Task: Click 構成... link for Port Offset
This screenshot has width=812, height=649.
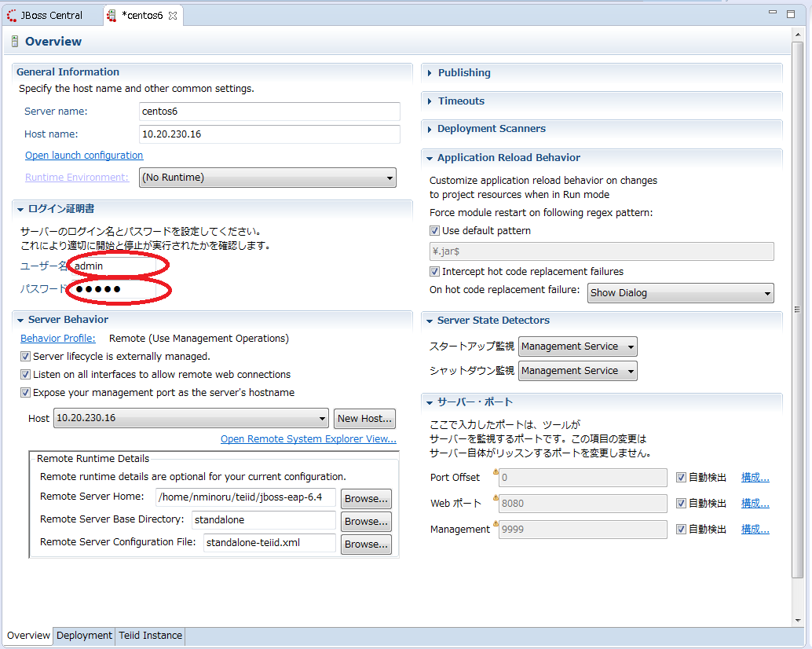Action: [755, 478]
